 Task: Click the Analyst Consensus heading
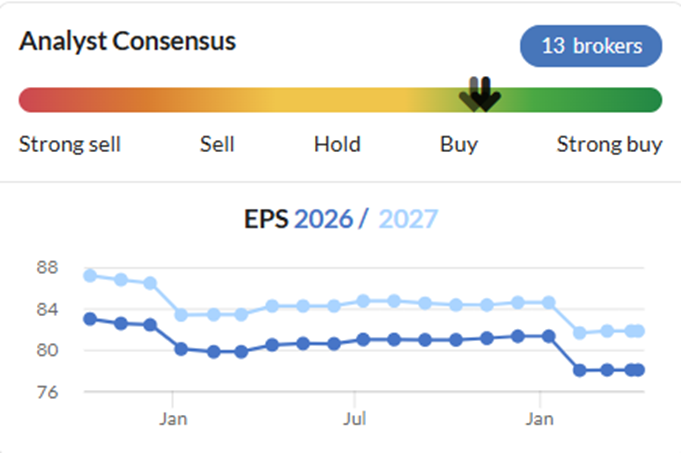[127, 42]
